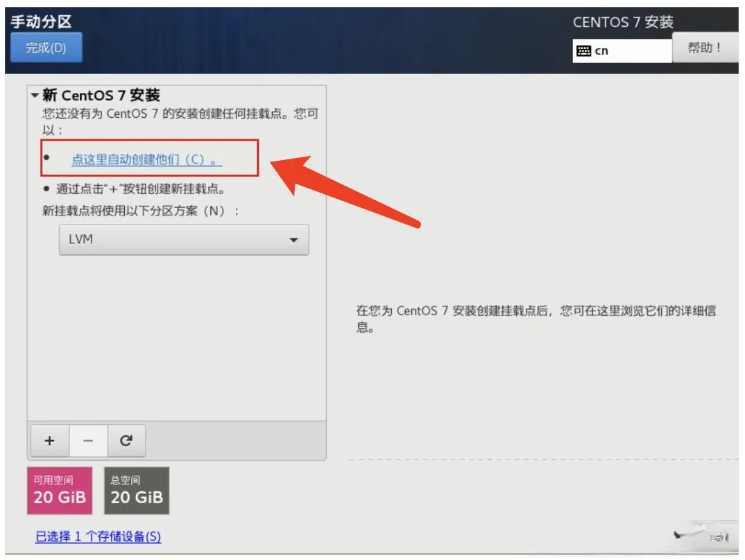Click the 在您为 CentOS 7 安装创建挂载点后 info text
The height and width of the screenshot is (560, 745).
(x=536, y=319)
